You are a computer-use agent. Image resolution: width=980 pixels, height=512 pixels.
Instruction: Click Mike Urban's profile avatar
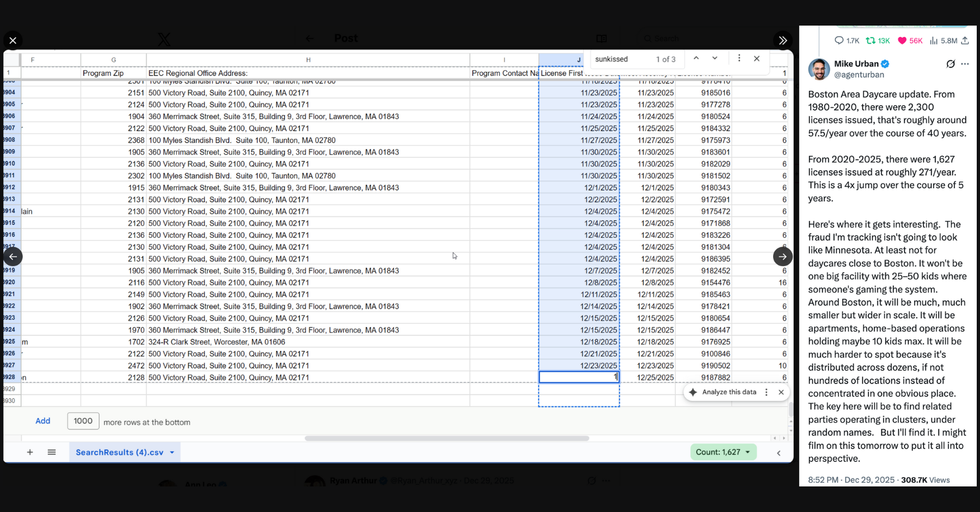click(819, 69)
